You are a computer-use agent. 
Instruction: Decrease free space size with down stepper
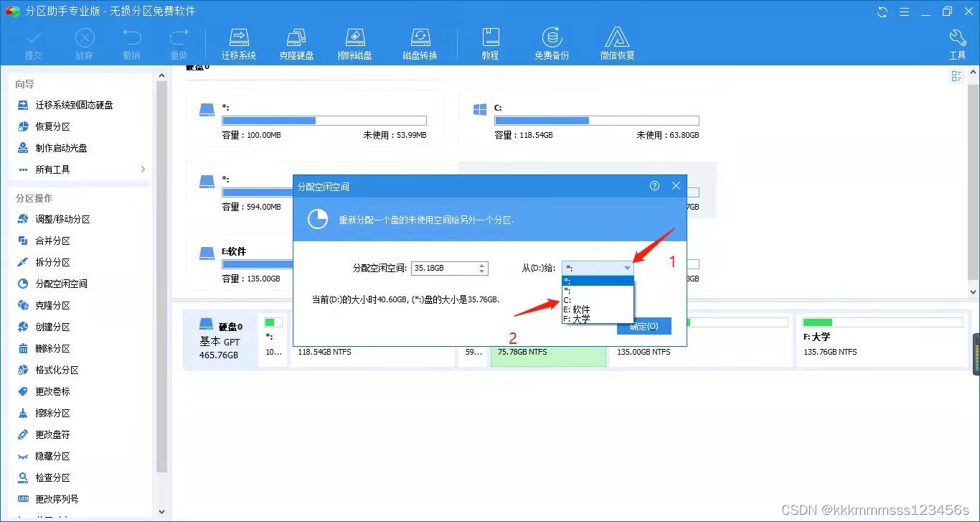click(x=482, y=271)
